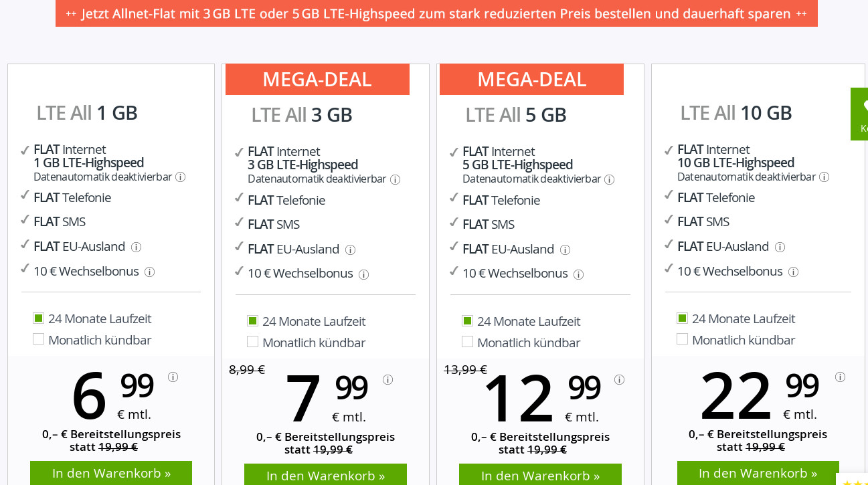Click price info icon for 22,99 tariff
The height and width of the screenshot is (485, 868).
840,377
